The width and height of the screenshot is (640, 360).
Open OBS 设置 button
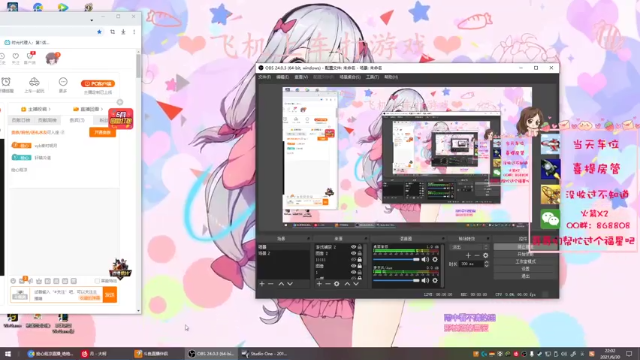click(x=525, y=269)
